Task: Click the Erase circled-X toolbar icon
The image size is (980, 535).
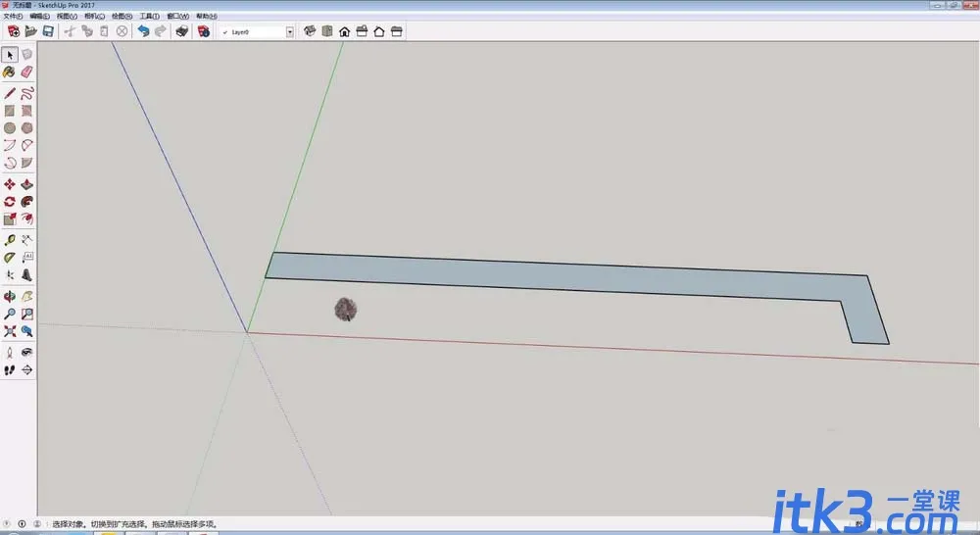Action: point(122,31)
